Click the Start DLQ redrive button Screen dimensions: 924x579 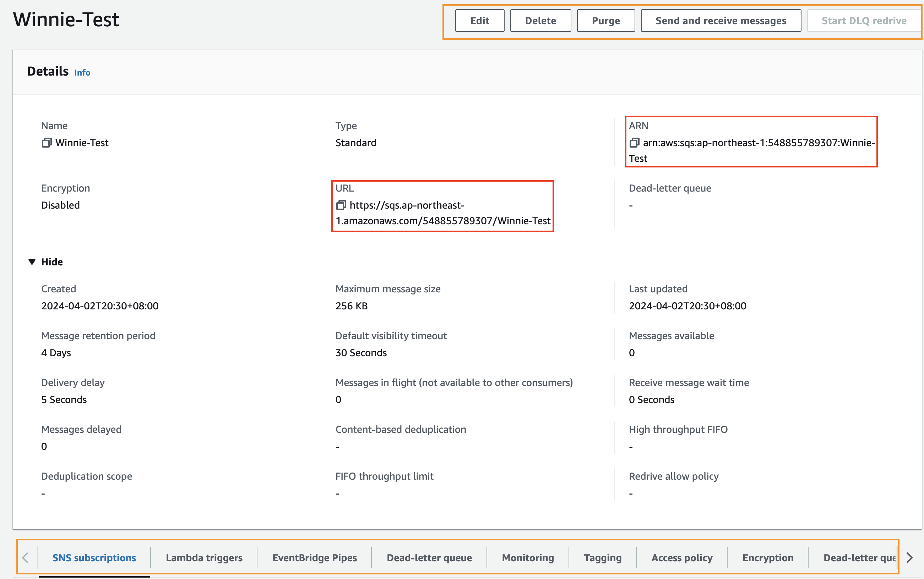coord(864,21)
